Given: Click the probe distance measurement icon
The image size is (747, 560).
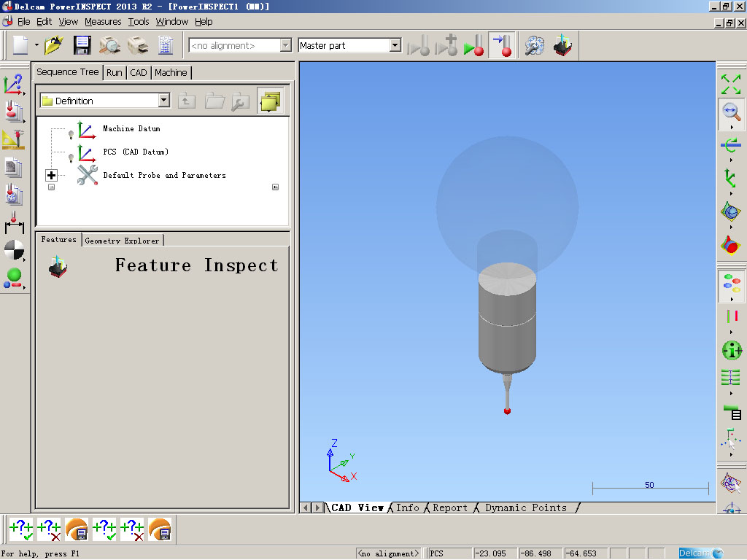Looking at the screenshot, I should (x=14, y=222).
